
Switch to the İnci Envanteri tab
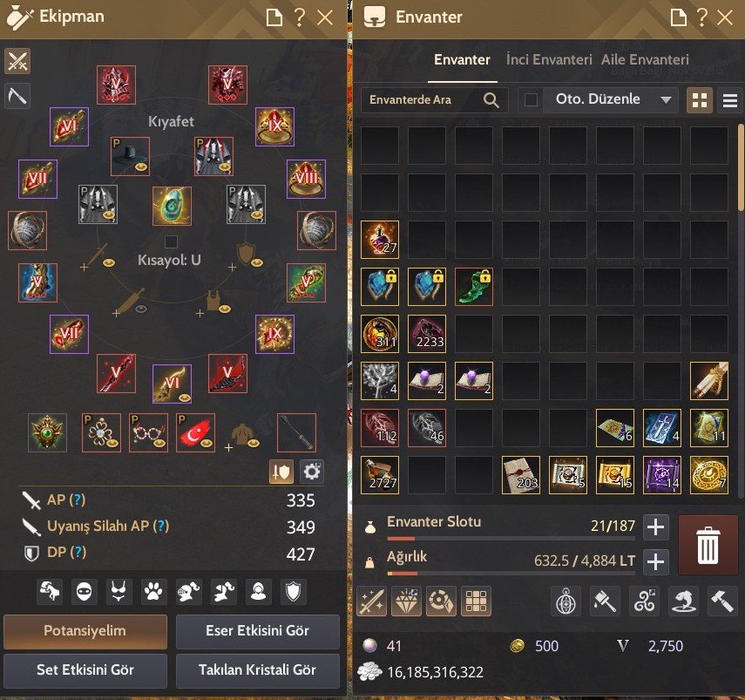point(549,60)
